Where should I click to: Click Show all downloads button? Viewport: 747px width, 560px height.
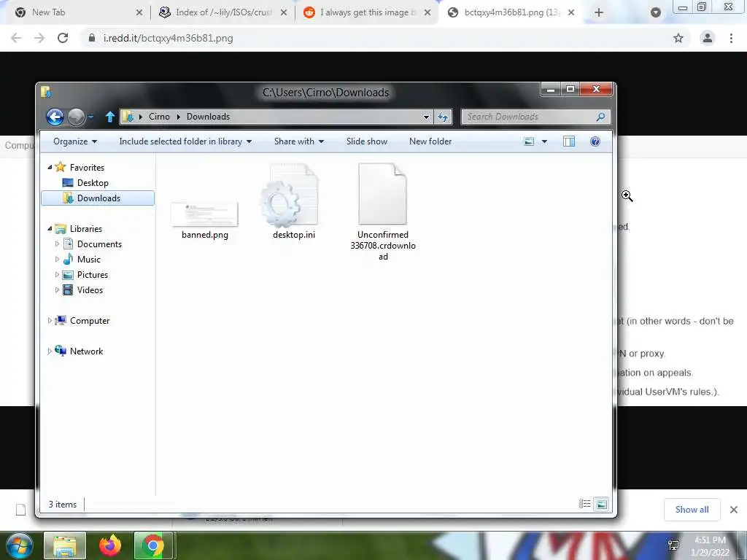pyautogui.click(x=692, y=510)
